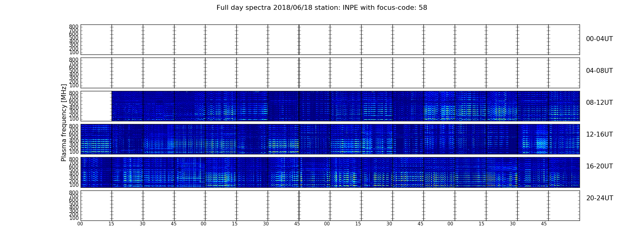Image resolution: width=644 pixels, height=245 pixels.
Task: Click the 100 tick label of 20-24UT panel
Action: coord(74,218)
